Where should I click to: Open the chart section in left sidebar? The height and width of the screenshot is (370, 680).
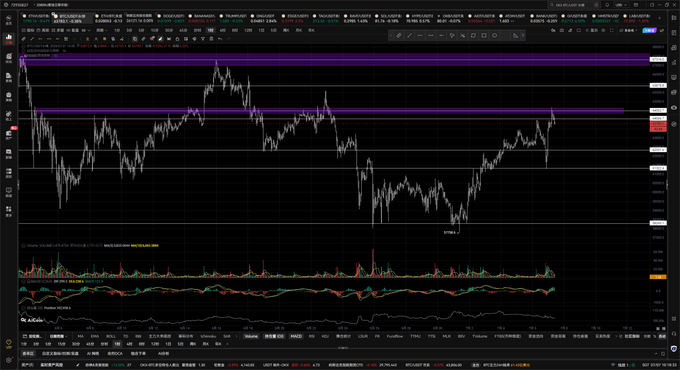pos(8,39)
